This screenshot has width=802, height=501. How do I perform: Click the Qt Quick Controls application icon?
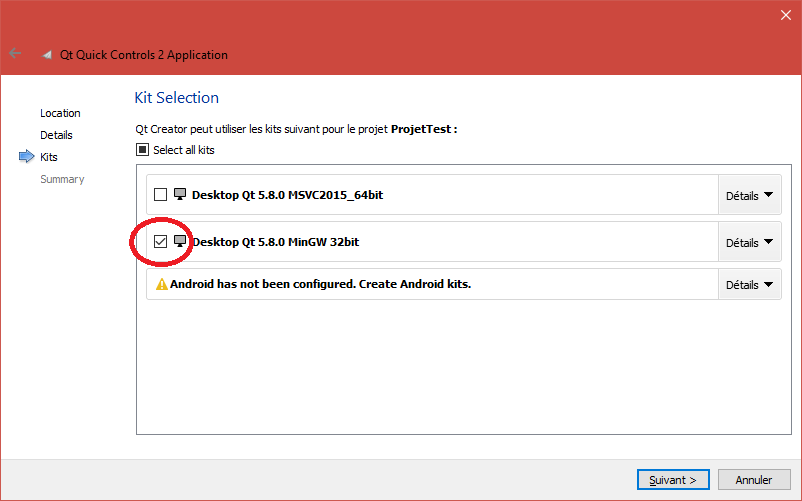(x=47, y=55)
